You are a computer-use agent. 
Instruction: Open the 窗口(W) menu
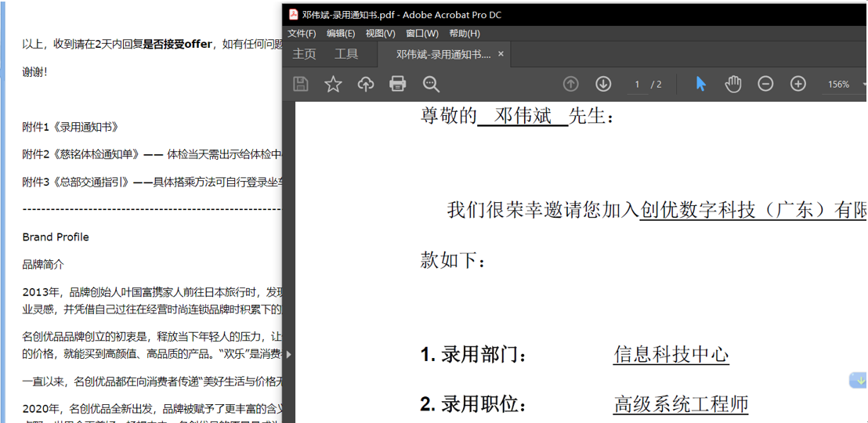coord(422,33)
